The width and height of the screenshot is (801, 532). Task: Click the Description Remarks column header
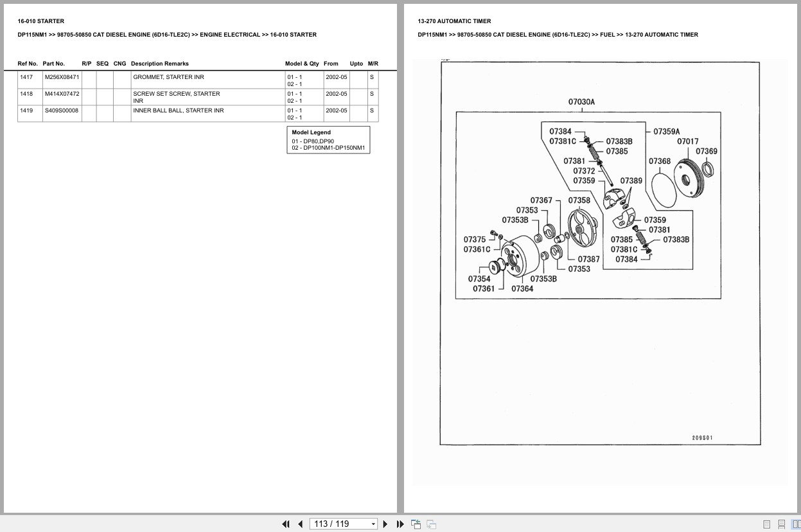tap(160, 64)
